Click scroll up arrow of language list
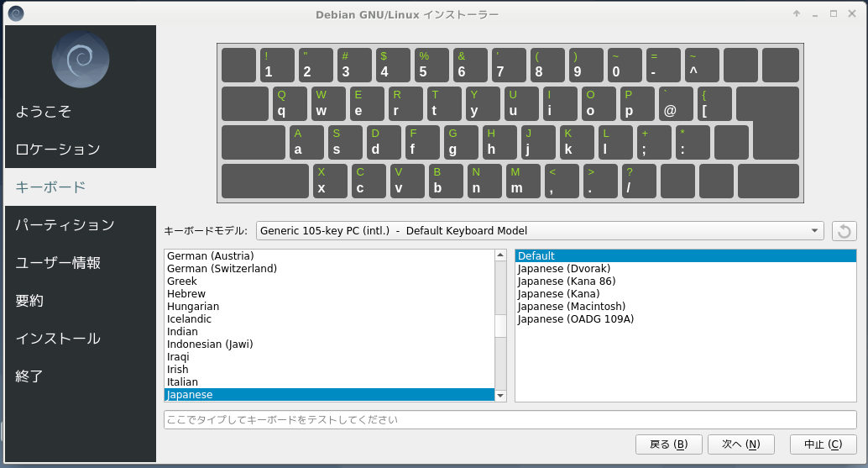 tap(500, 255)
